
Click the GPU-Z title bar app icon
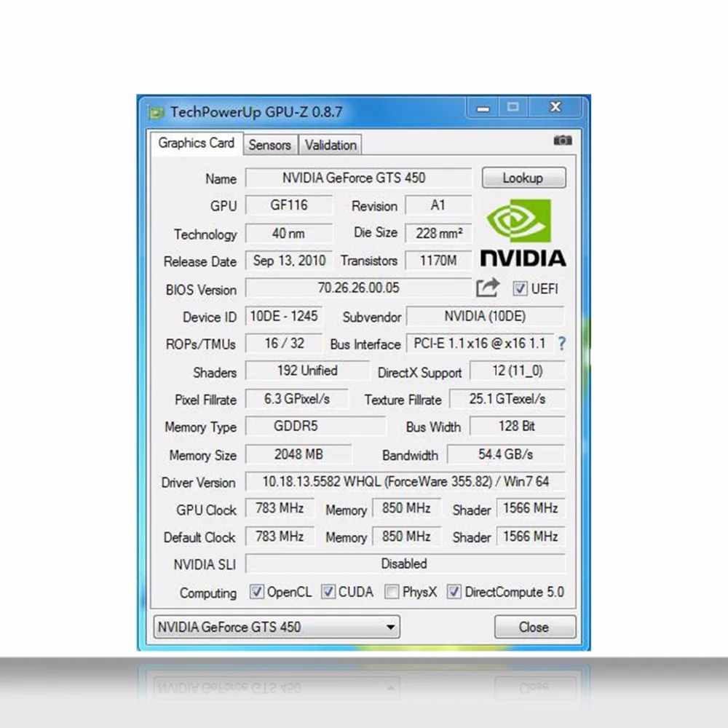157,112
